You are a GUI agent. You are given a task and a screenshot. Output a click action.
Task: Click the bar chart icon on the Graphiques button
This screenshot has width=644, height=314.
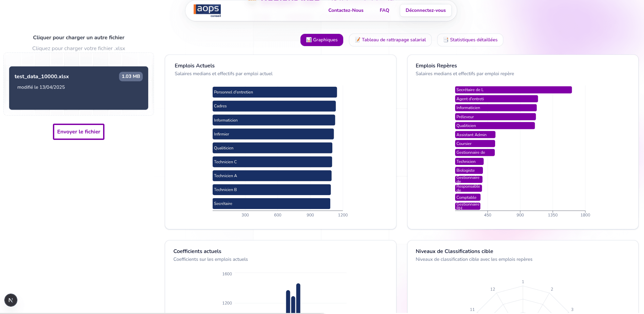click(308, 40)
